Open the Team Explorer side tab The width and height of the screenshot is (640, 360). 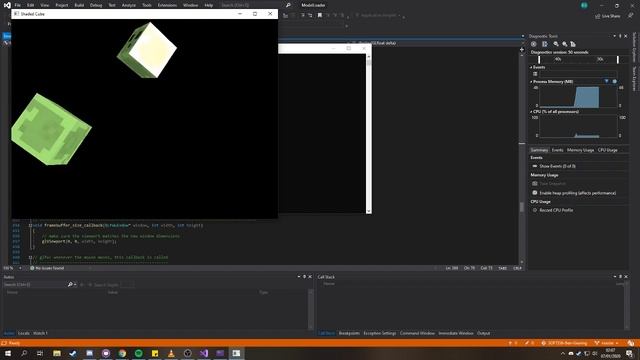click(634, 79)
